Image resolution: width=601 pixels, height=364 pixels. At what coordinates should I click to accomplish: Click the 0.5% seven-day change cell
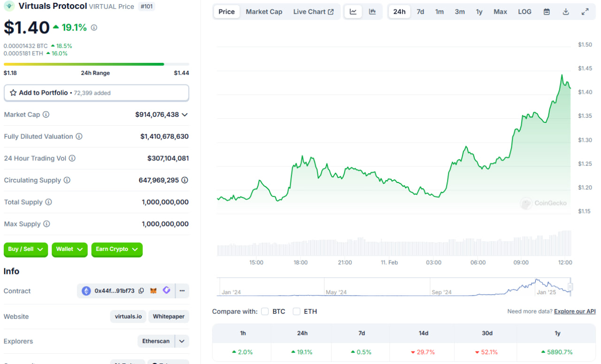(x=361, y=352)
